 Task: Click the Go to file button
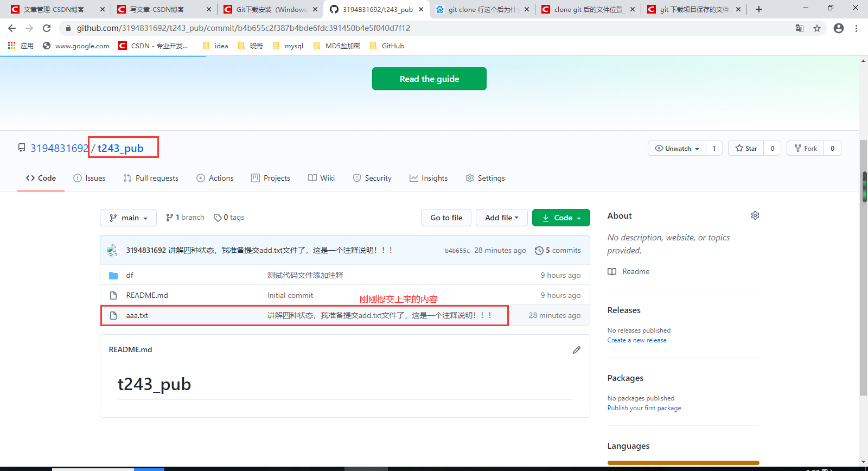[x=446, y=218]
